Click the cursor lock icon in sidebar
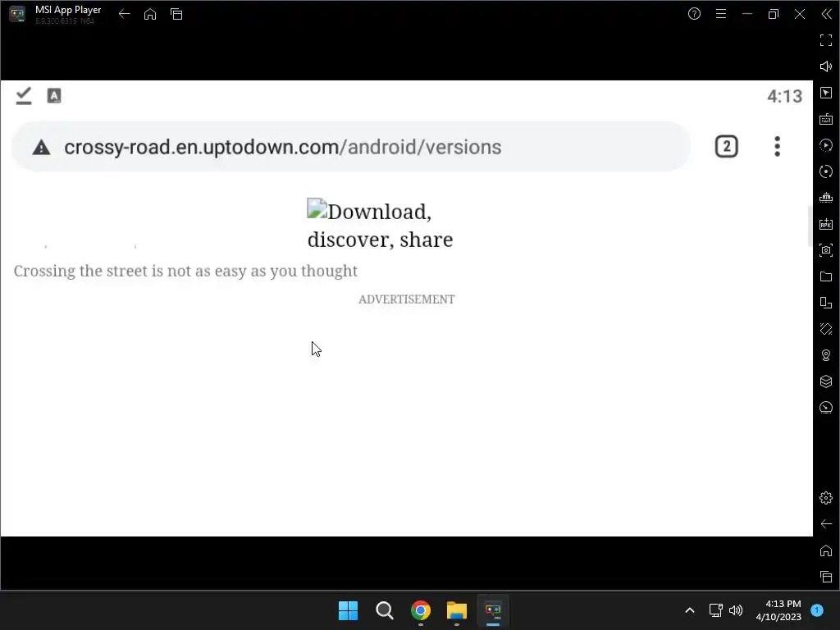 [826, 93]
